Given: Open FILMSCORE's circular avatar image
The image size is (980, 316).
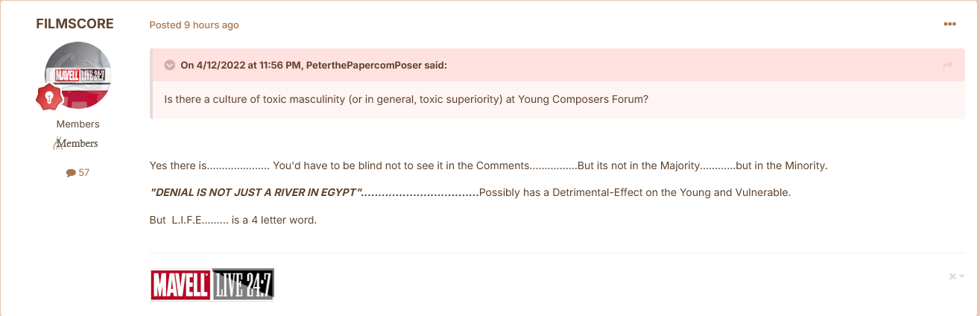Looking at the screenshot, I should pyautogui.click(x=78, y=75).
